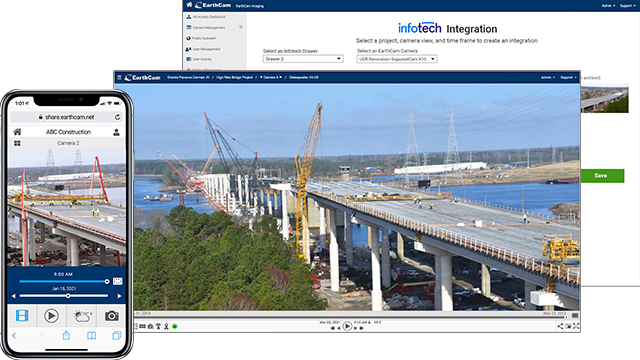Click the bridge archive thumbnail image
This screenshot has height=360, width=640.
[x=604, y=98]
